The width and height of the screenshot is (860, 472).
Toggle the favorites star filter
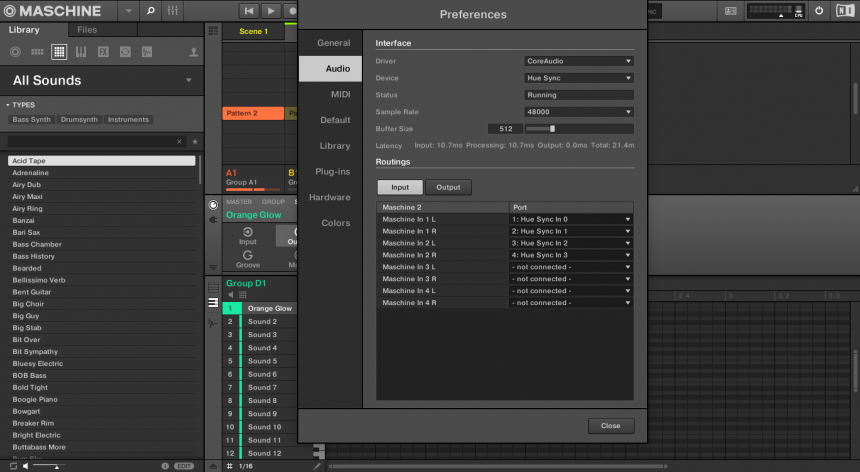195,141
